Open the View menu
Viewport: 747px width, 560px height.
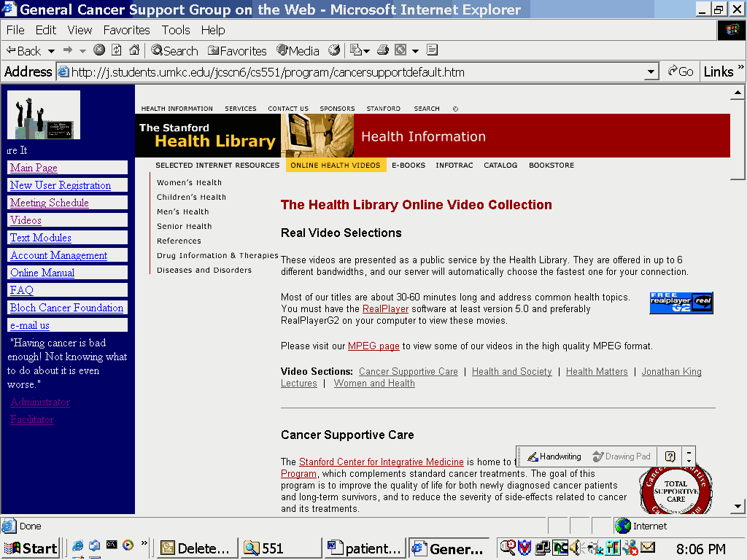pos(80,30)
